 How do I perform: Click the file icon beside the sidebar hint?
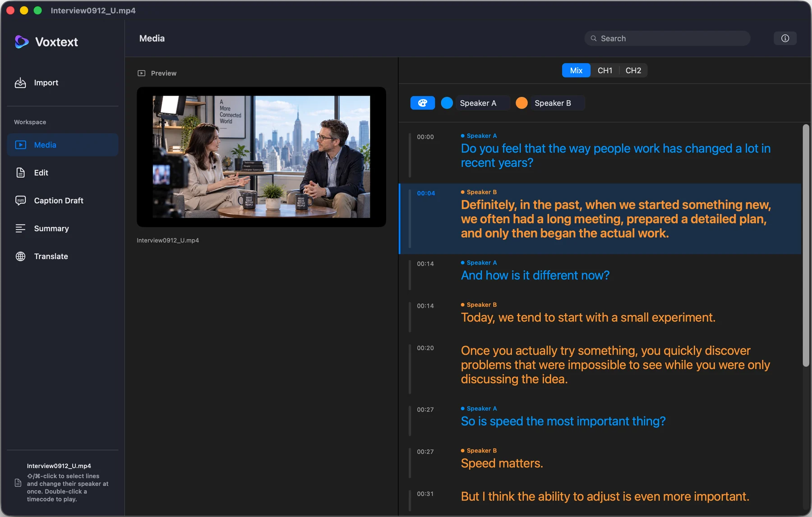[x=18, y=483]
